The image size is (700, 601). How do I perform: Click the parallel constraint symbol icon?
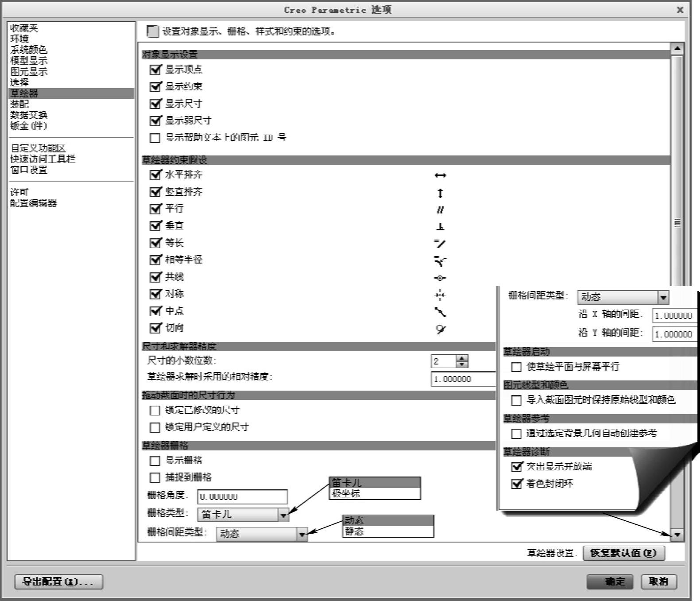tap(440, 210)
